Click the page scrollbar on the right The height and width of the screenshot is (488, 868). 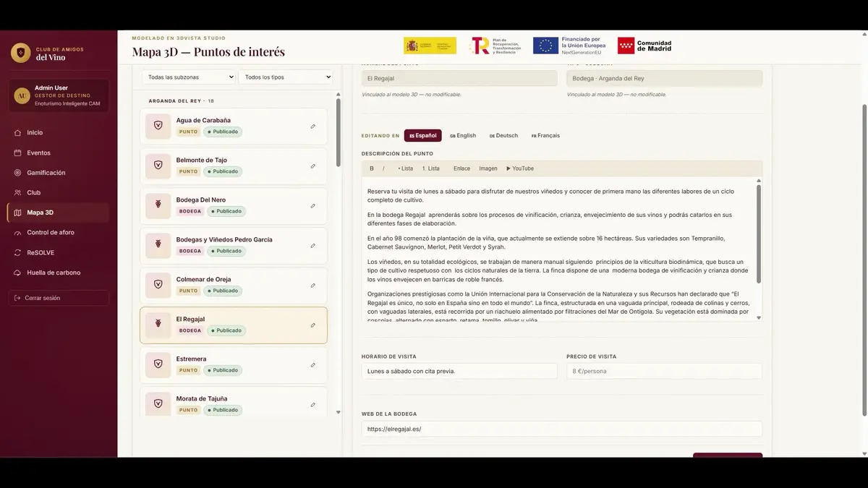click(865, 260)
